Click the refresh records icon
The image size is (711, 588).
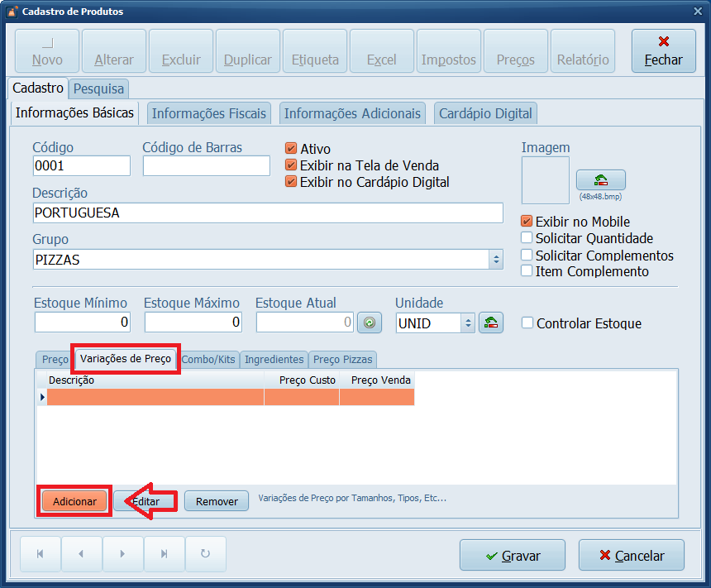(x=205, y=555)
